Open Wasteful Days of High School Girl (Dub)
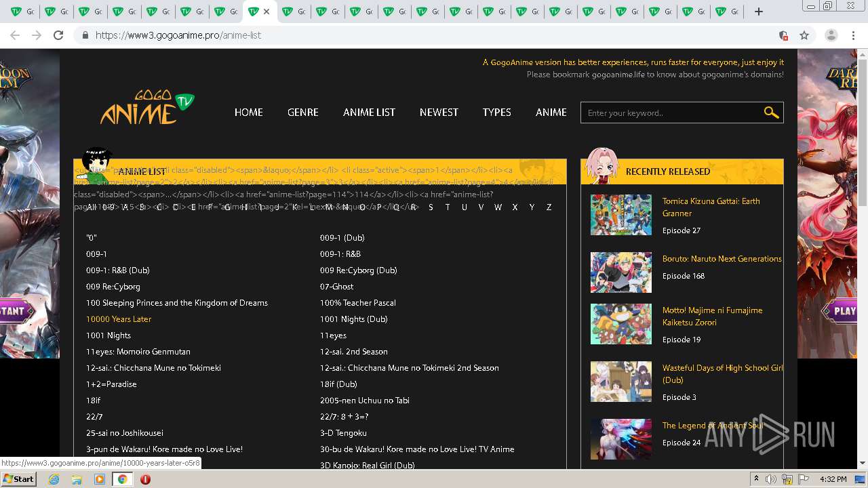 point(723,374)
